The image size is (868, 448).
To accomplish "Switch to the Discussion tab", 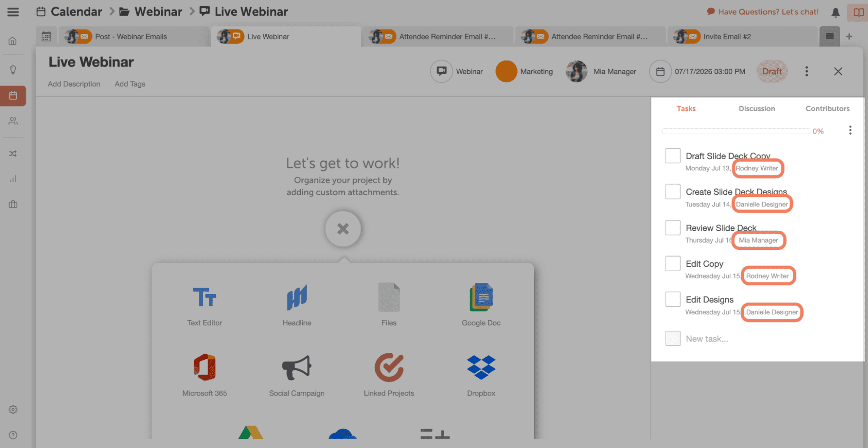I will (756, 109).
